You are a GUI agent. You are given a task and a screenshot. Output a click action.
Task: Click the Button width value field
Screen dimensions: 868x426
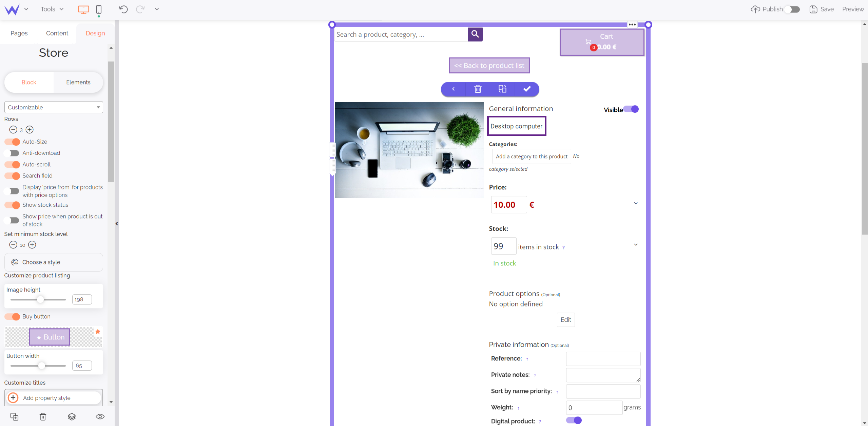[82, 366]
